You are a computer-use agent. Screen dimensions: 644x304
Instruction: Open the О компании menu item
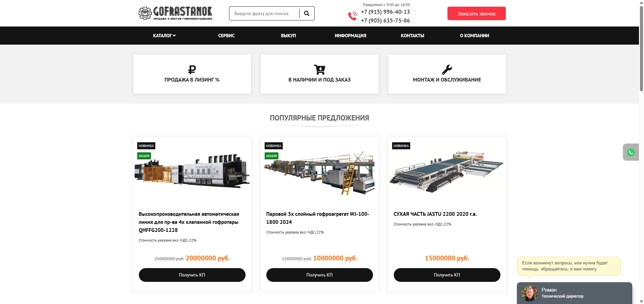click(475, 36)
